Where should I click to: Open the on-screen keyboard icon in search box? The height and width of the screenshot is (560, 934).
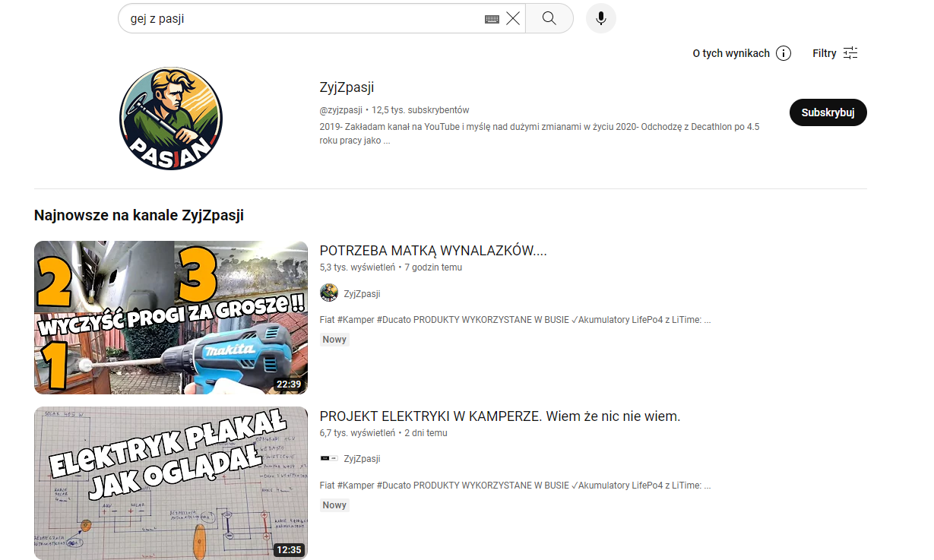coord(492,19)
